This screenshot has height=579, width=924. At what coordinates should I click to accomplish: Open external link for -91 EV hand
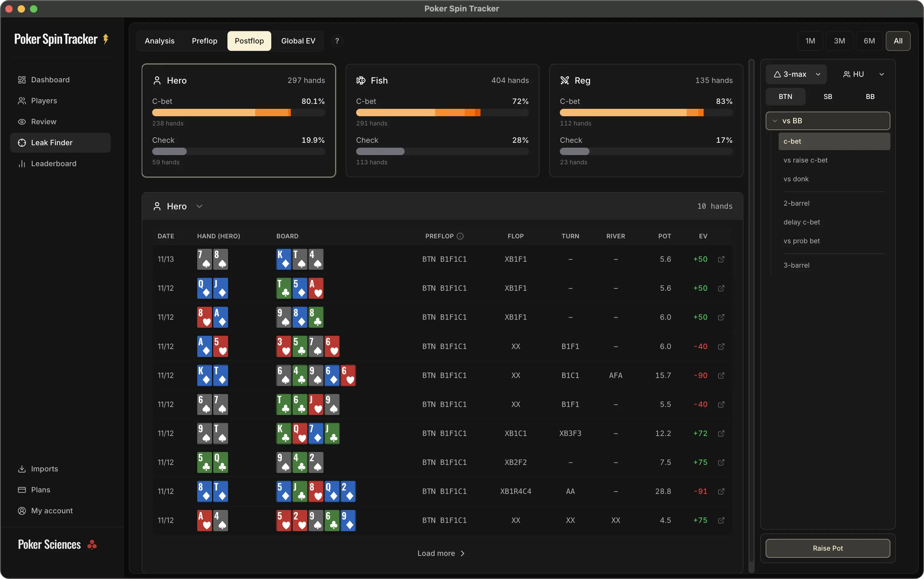(721, 491)
